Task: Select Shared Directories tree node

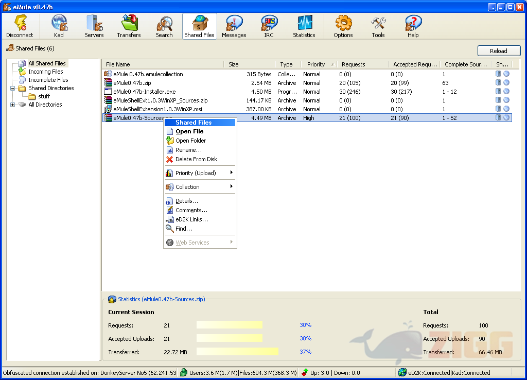Action: click(x=51, y=88)
